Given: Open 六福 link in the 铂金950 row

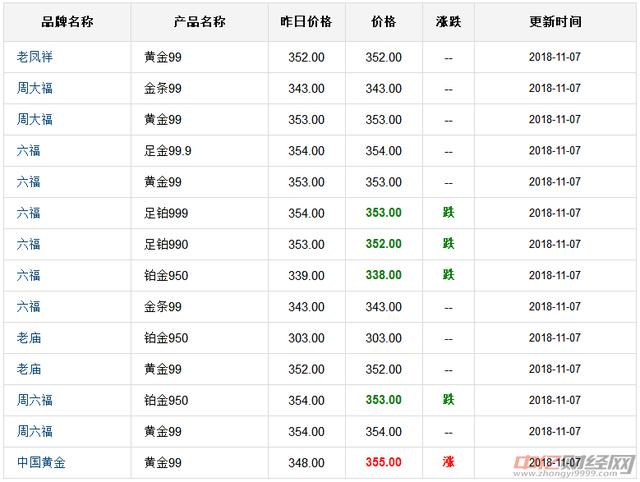Looking at the screenshot, I should tap(29, 275).
